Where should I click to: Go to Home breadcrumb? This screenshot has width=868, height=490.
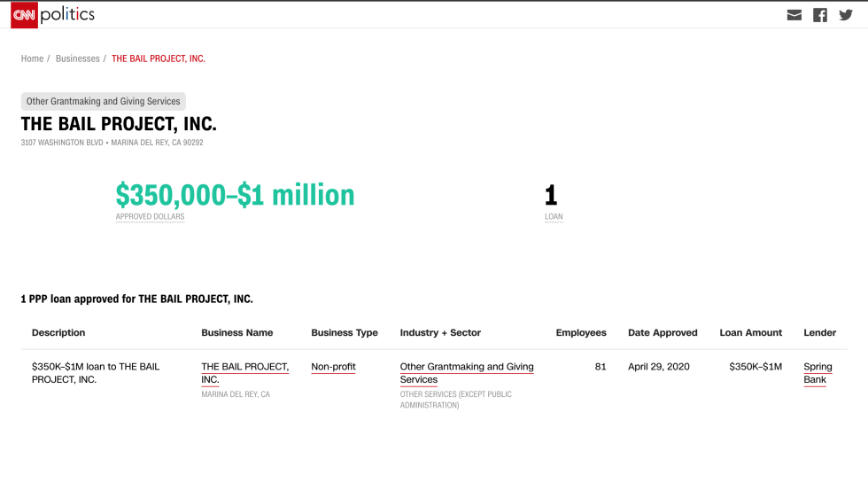point(32,58)
